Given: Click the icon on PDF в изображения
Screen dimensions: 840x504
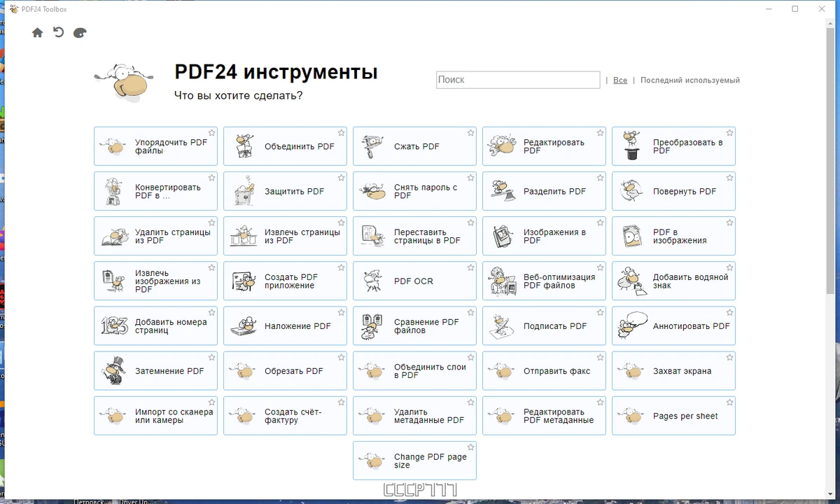Looking at the screenshot, I should [x=631, y=236].
